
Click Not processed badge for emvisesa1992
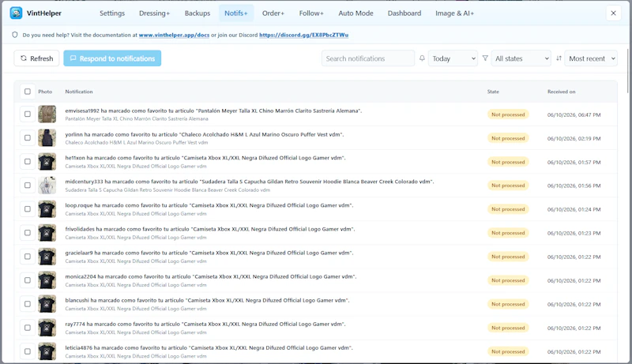pyautogui.click(x=508, y=114)
